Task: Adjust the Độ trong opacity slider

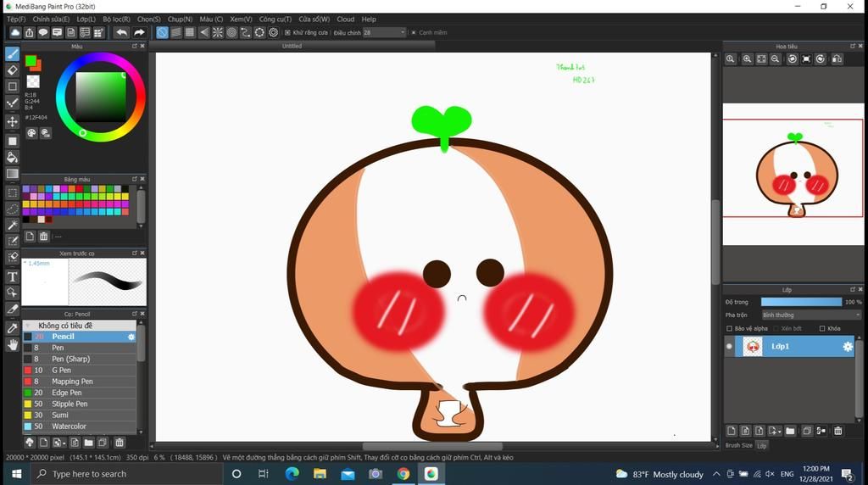Action: [x=801, y=302]
